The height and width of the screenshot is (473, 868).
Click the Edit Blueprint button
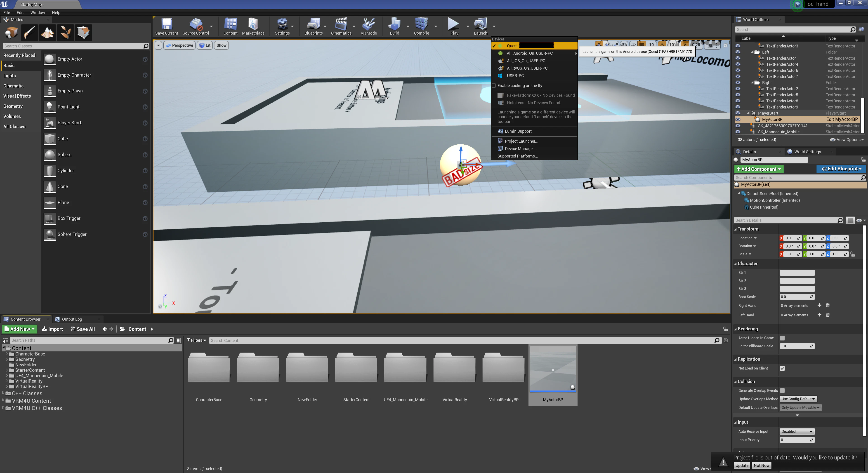pos(841,169)
